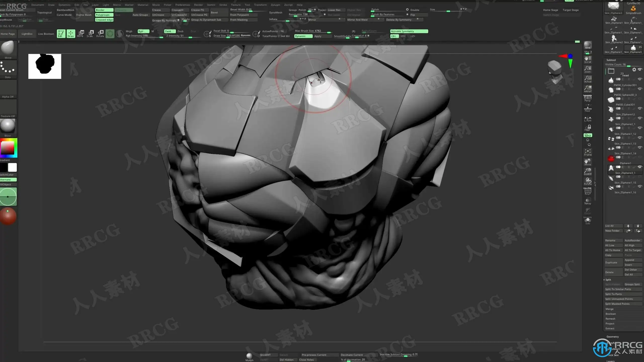The width and height of the screenshot is (644, 362).
Task: Expand the Geometry panel
Action: click(x=612, y=337)
